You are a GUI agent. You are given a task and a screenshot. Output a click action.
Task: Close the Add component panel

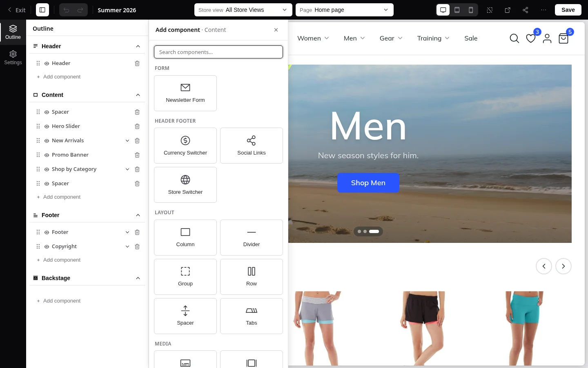tap(276, 30)
